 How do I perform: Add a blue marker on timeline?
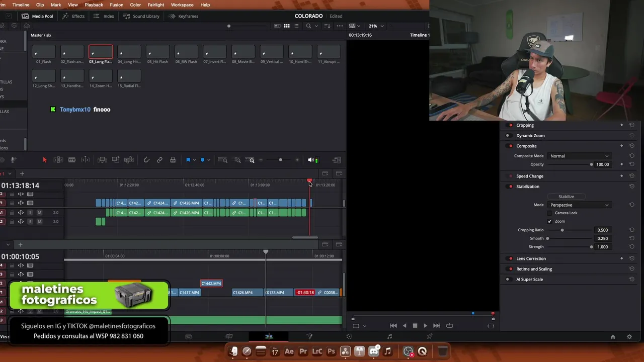tap(202, 160)
